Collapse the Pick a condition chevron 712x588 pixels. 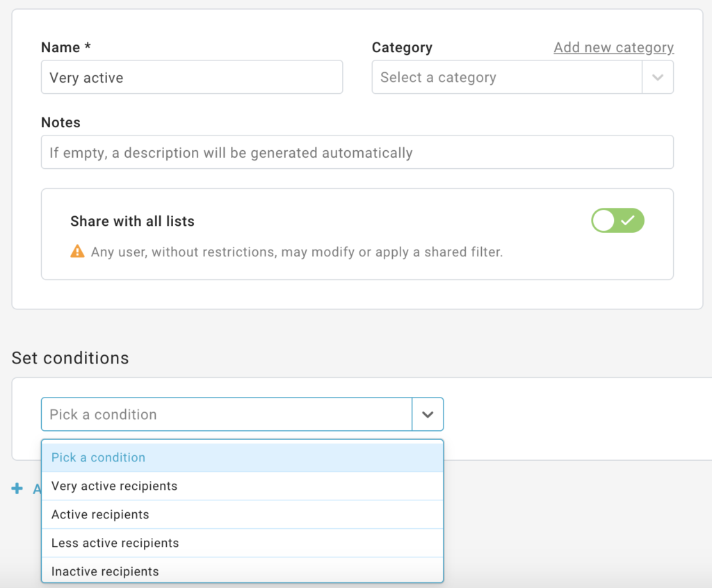(x=428, y=414)
